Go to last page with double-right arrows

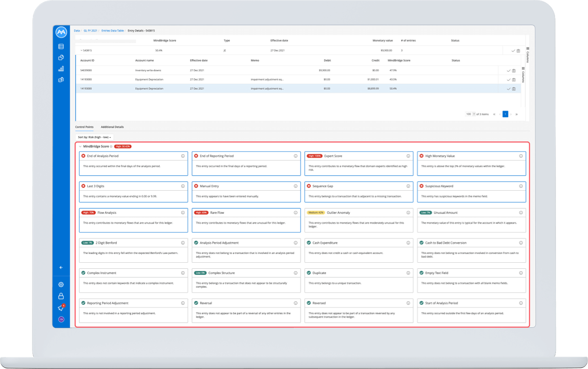(x=516, y=114)
